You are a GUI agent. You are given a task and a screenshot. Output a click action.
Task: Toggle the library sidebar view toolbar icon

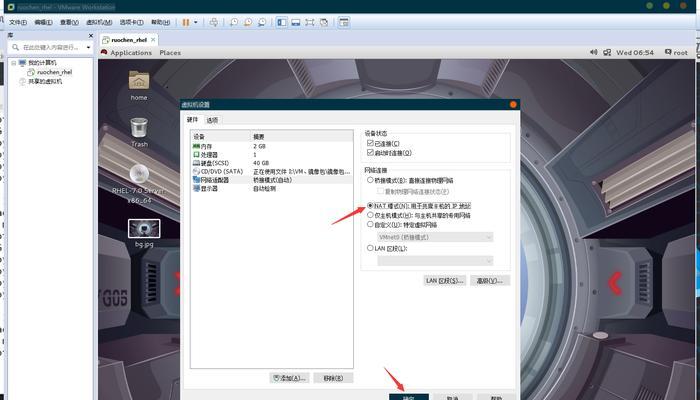click(282, 22)
